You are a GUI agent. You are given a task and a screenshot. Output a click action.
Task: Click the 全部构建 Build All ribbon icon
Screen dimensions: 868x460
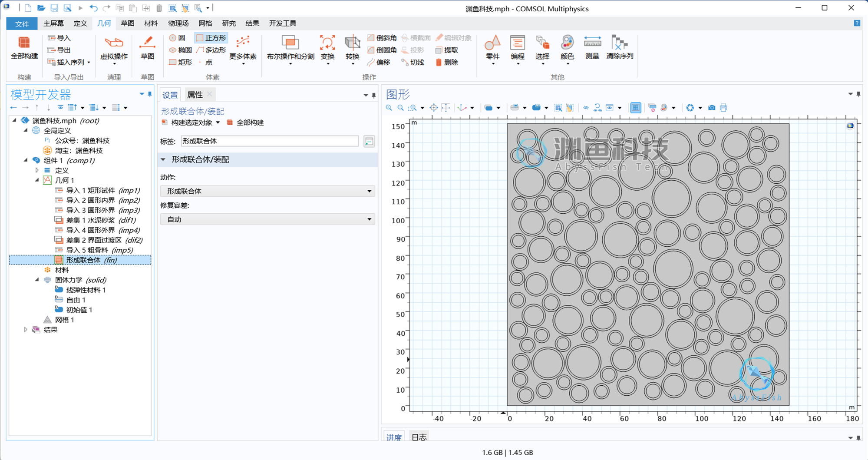tap(24, 48)
